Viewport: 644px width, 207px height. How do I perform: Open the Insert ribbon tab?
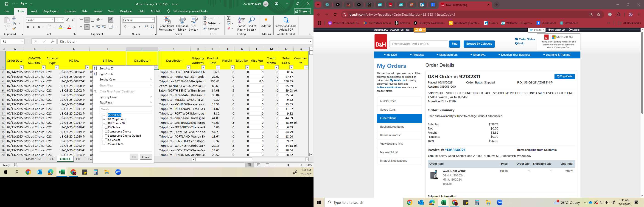(x=34, y=11)
